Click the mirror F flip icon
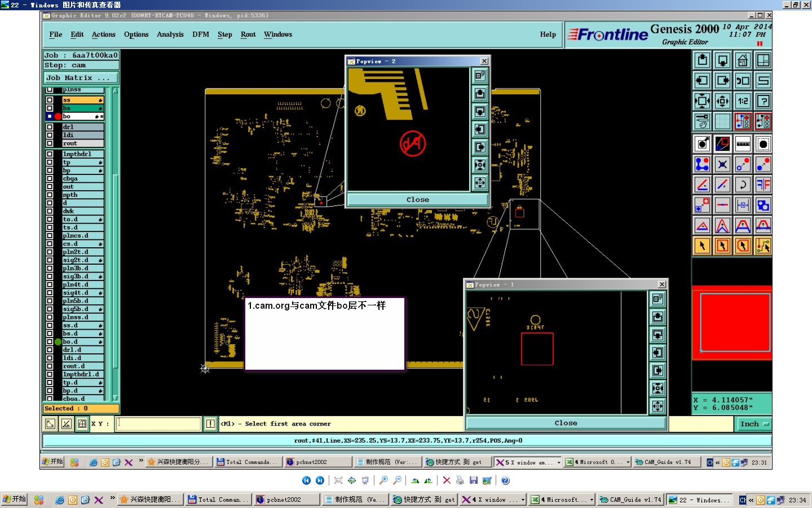Screen dimensions: 812x508 763,185
